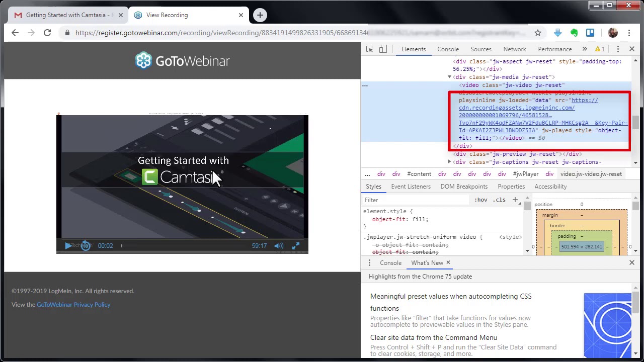Select the video.jw-video.jw-reset breadcrumb
The width and height of the screenshot is (644, 362).
click(x=591, y=174)
